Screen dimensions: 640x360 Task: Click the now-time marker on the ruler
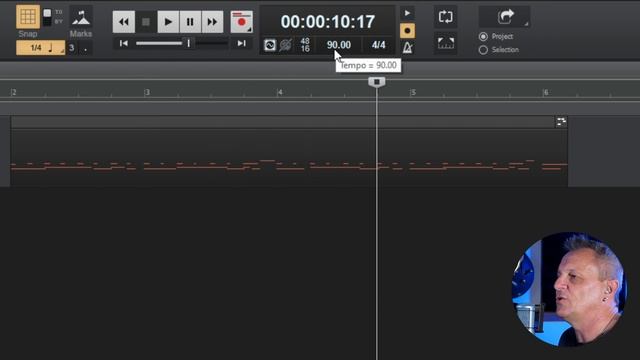click(377, 82)
